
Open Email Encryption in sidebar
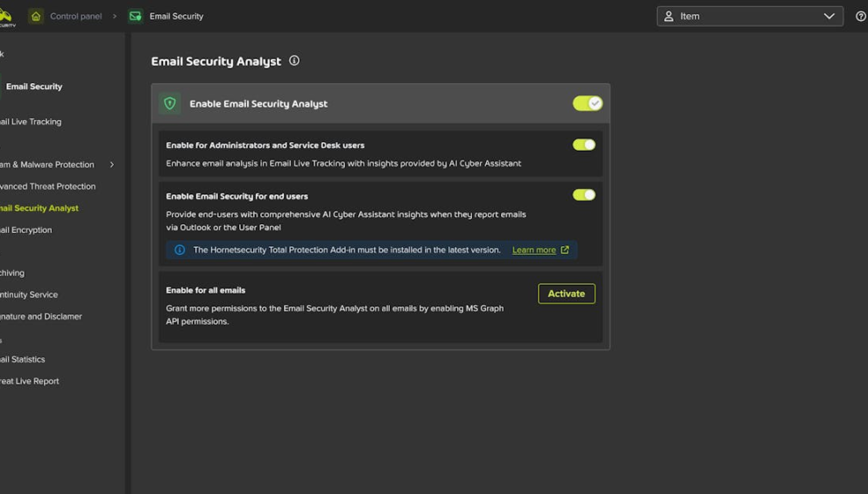26,229
